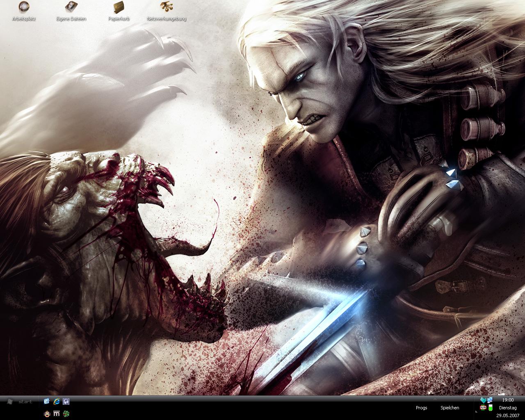Screen dimensions: 525x420
Task: Launch the monkey face quick launch icon
Action: coord(47,414)
